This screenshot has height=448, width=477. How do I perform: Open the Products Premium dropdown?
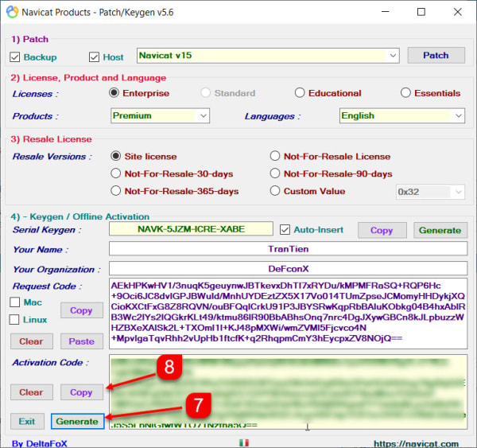(160, 115)
